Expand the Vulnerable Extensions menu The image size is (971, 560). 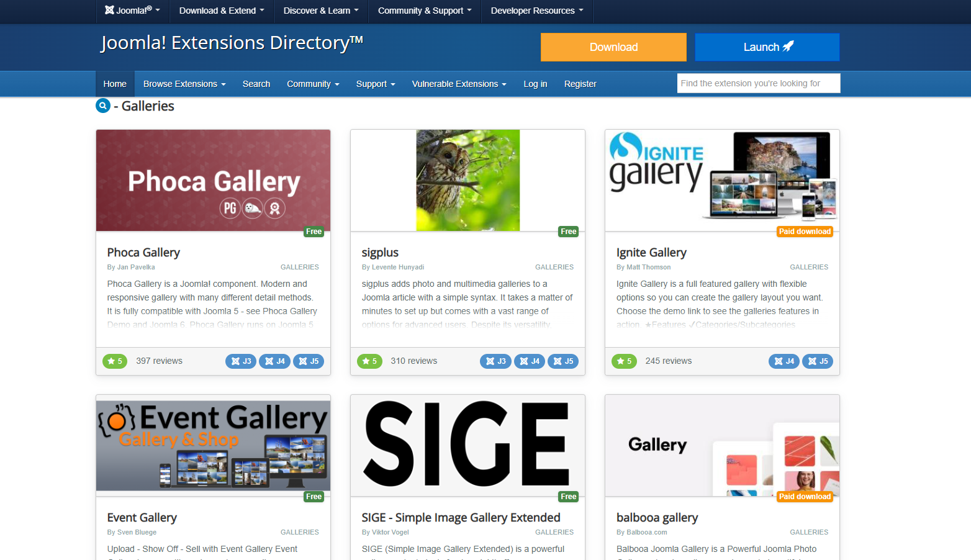(x=459, y=84)
